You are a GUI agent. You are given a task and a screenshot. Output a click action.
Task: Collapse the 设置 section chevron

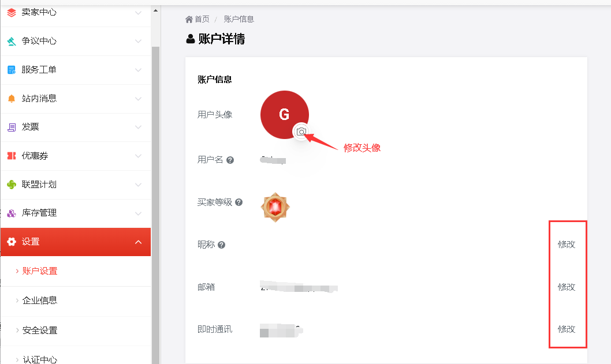click(138, 242)
